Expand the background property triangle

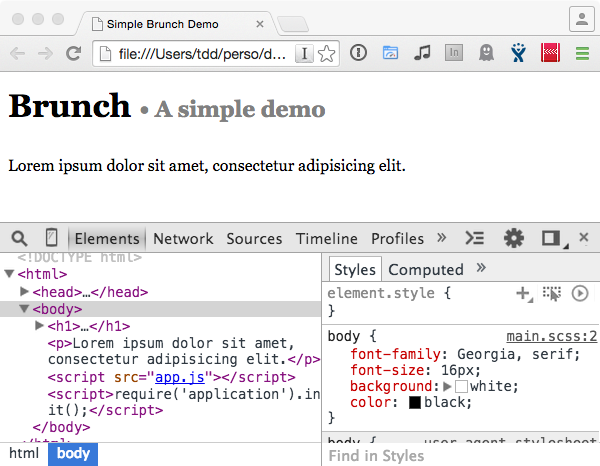447,386
